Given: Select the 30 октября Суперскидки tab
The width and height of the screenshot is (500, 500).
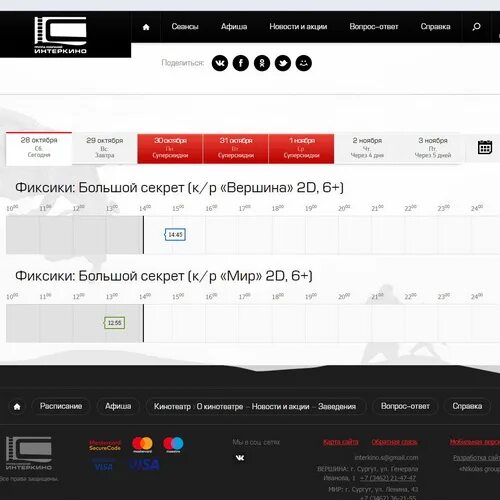Looking at the screenshot, I should [170, 148].
